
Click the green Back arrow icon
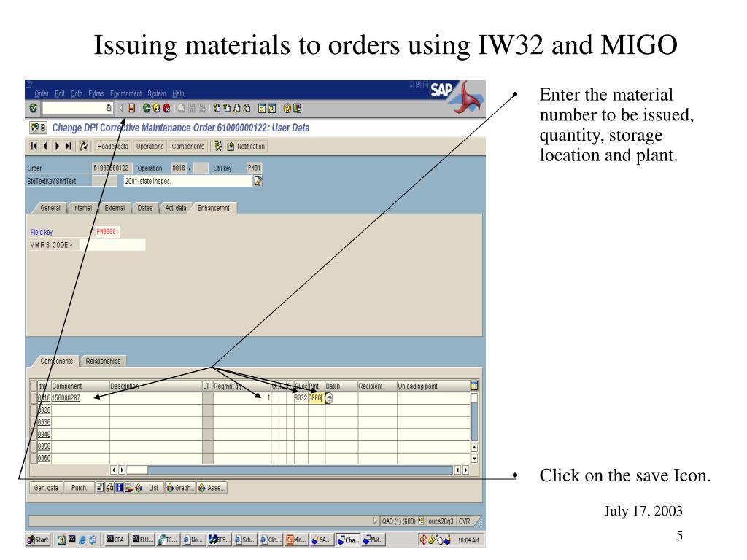146,108
